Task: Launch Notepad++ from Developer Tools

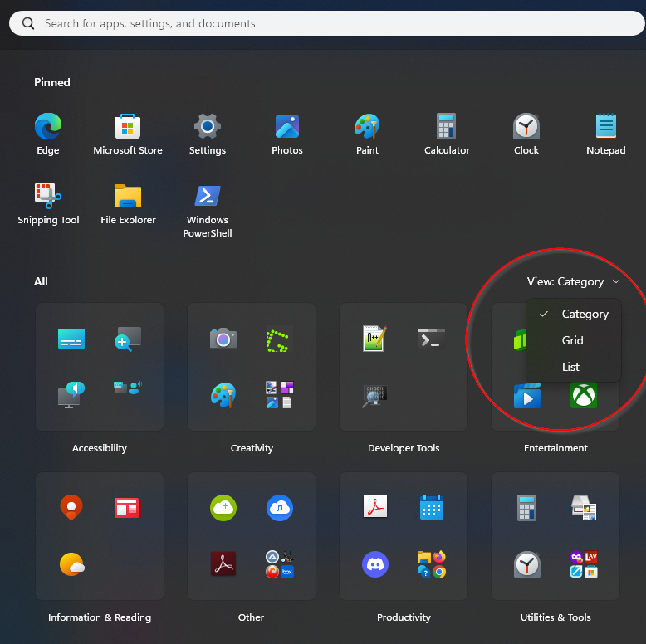Action: [375, 339]
